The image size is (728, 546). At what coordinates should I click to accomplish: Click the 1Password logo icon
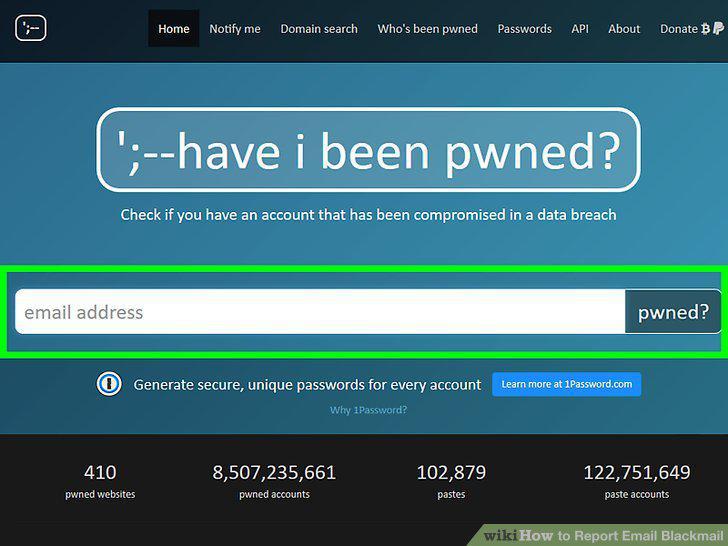click(x=109, y=384)
